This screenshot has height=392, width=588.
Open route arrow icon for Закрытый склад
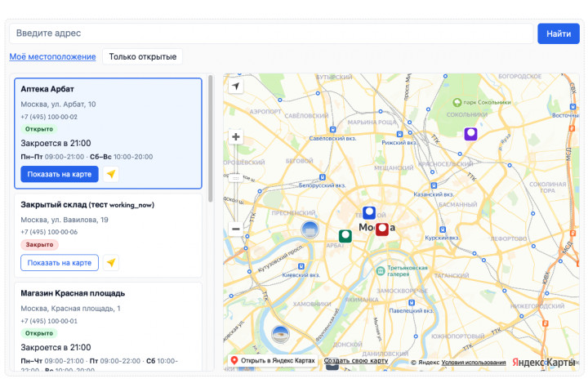pyautogui.click(x=111, y=263)
